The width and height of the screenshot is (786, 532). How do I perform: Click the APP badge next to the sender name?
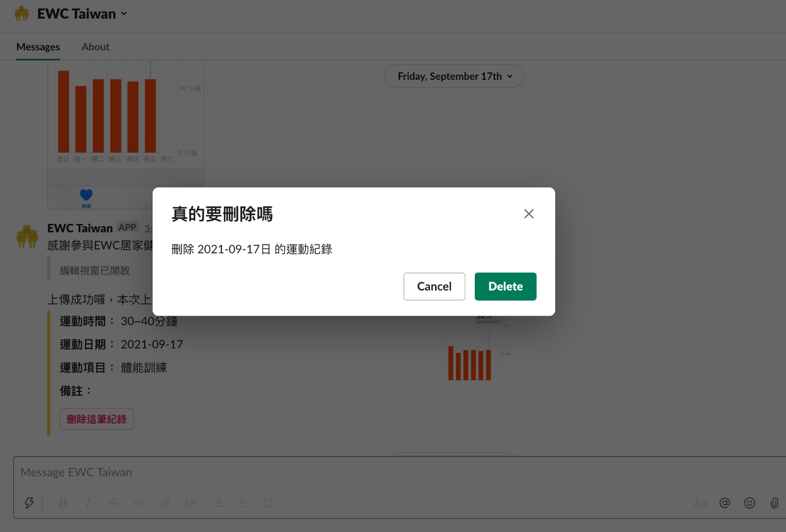coord(128,228)
